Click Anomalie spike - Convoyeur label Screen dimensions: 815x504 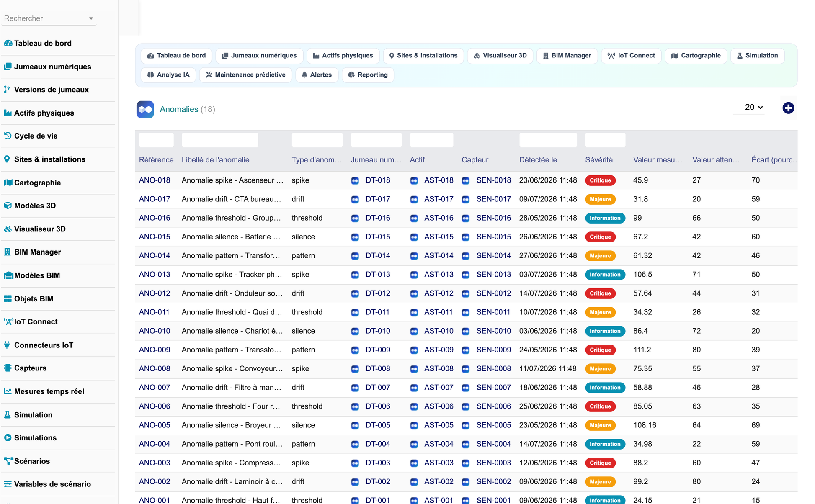coord(232,369)
